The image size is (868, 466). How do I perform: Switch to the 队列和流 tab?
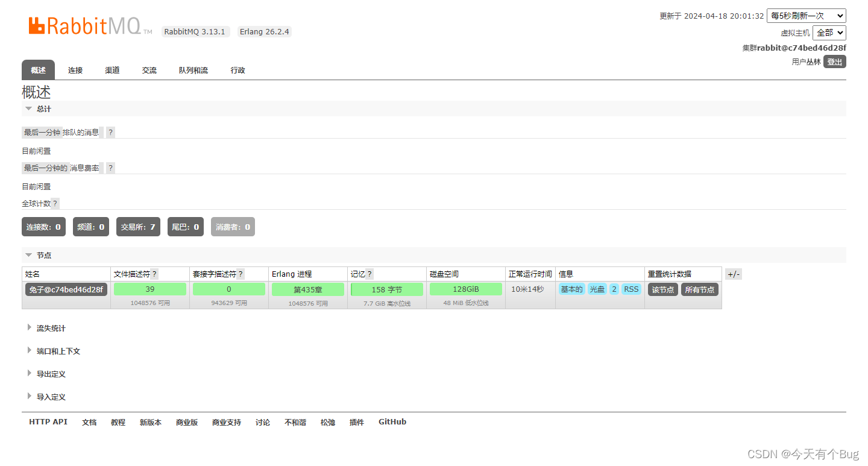[193, 70]
